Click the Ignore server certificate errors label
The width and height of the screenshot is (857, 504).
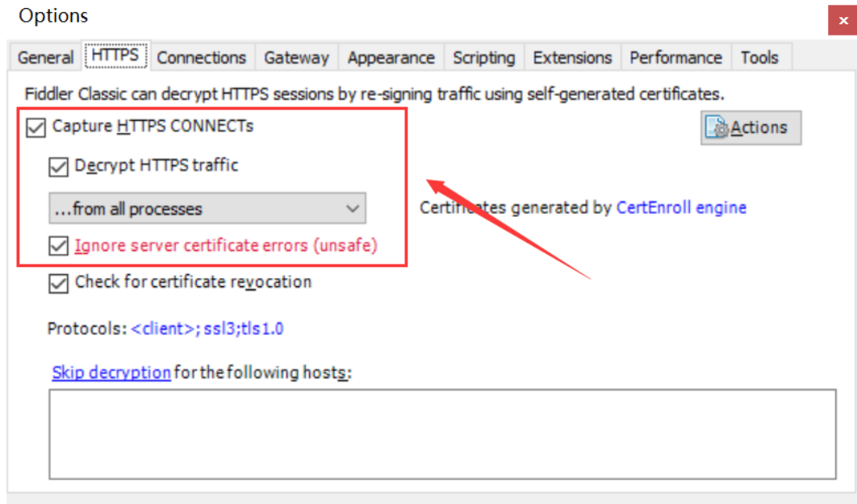[226, 246]
